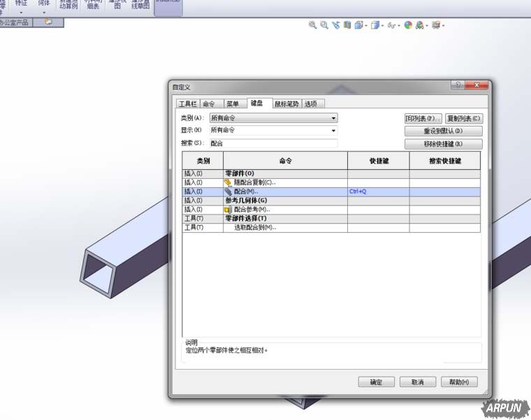Select the Previous View icon
Screen dimensions: 531x420
335,25
